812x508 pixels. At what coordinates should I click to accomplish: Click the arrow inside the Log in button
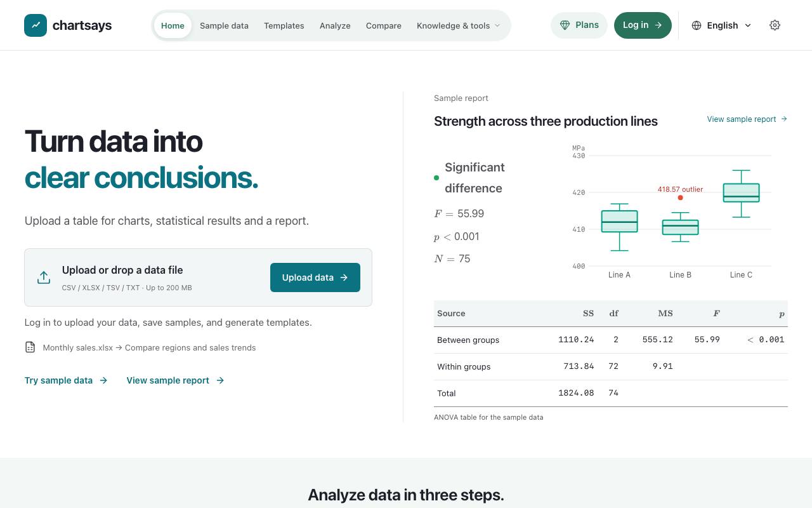click(658, 25)
